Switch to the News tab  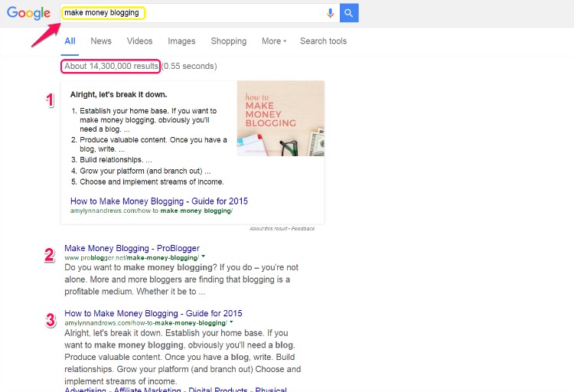pyautogui.click(x=101, y=41)
